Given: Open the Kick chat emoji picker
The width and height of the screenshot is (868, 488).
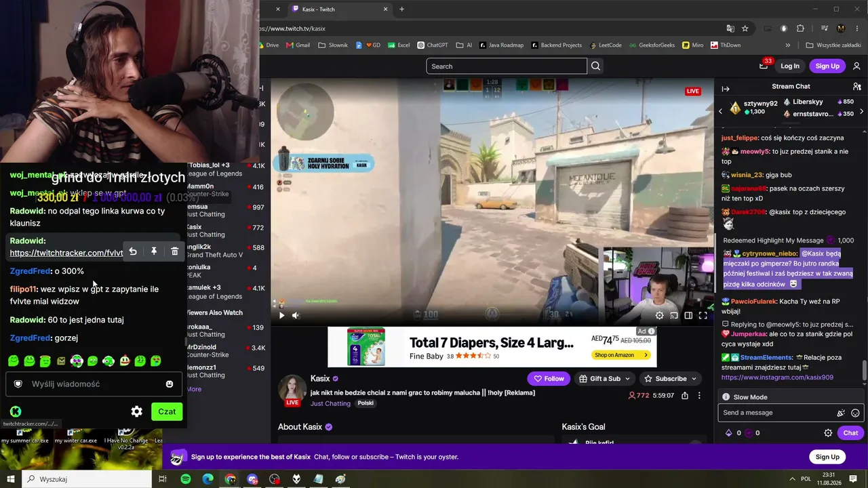Looking at the screenshot, I should pos(170,384).
